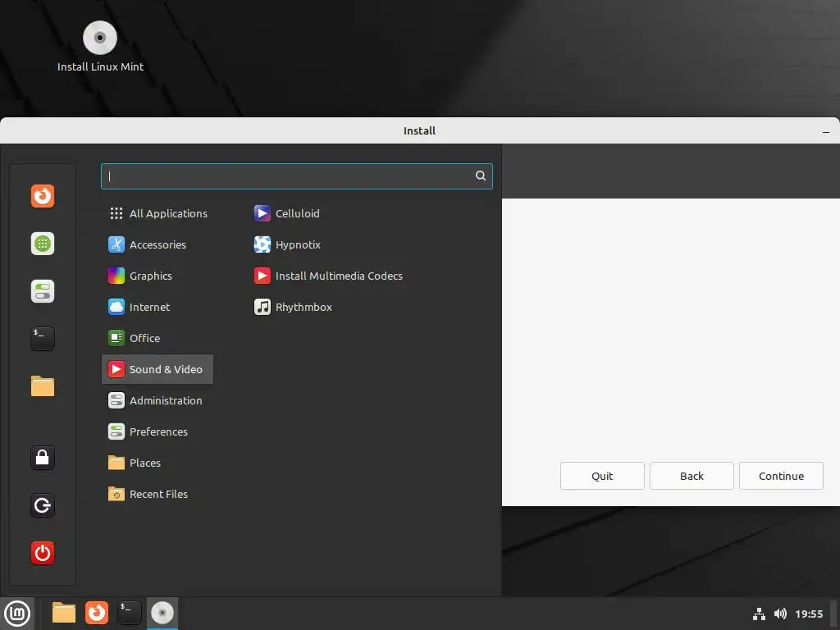Click Back in the Install window
This screenshot has height=630, width=840.
point(692,476)
